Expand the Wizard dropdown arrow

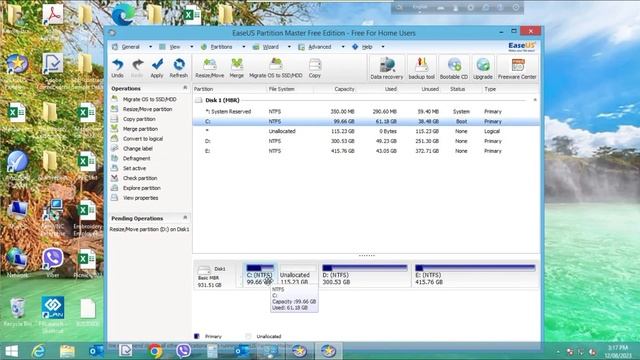pyautogui.click(x=289, y=47)
